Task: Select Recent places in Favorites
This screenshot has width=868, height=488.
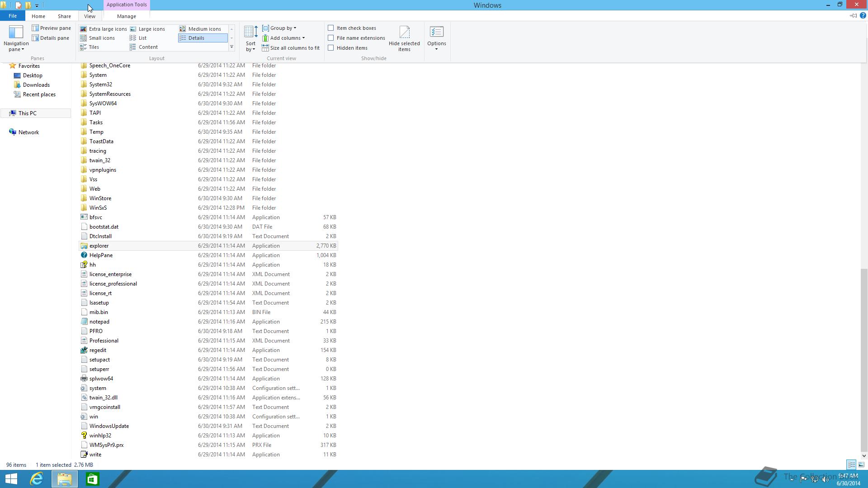Action: coord(39,94)
